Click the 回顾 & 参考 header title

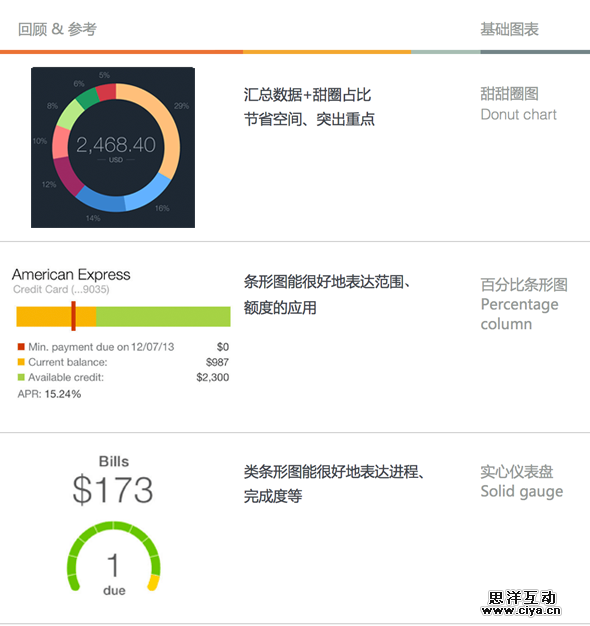pyautogui.click(x=57, y=29)
